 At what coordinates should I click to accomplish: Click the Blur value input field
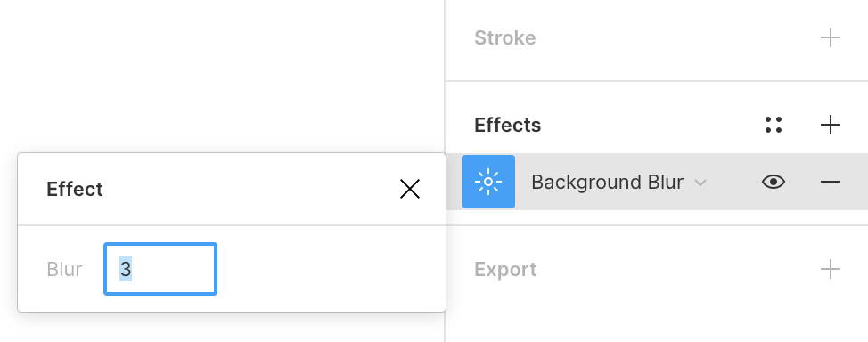160,269
